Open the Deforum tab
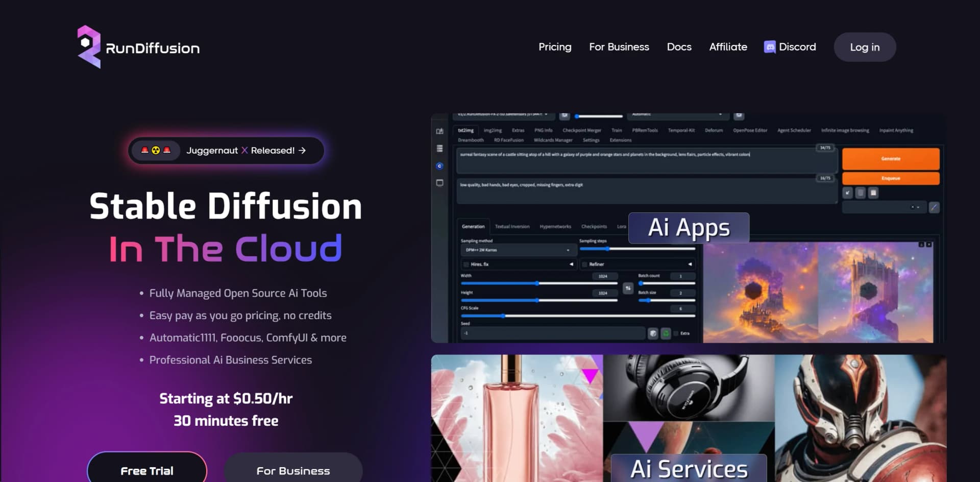 click(714, 131)
